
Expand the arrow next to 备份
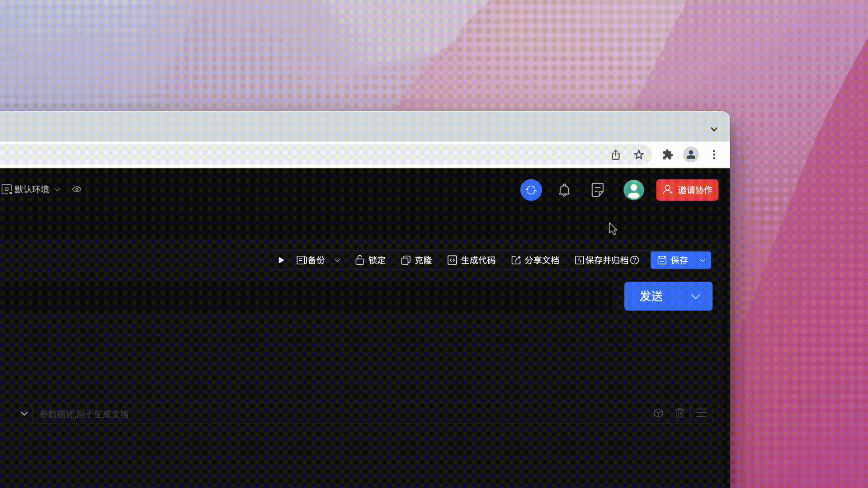click(x=337, y=260)
